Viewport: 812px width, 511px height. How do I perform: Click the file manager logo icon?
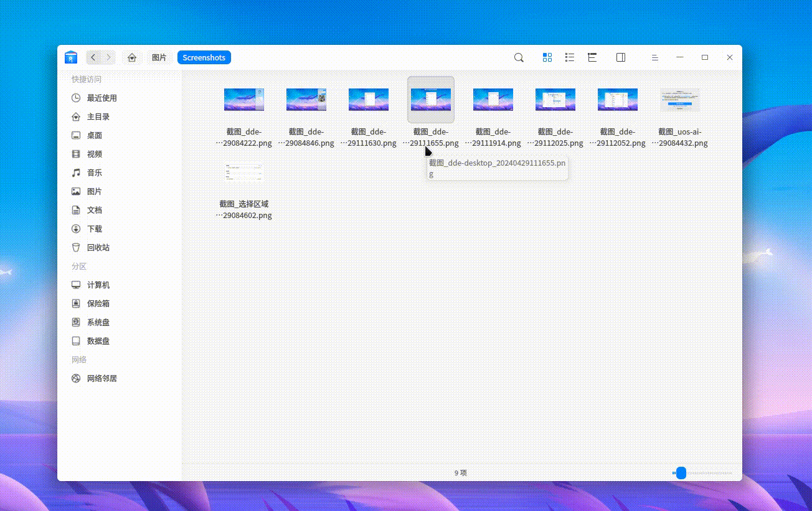point(70,57)
